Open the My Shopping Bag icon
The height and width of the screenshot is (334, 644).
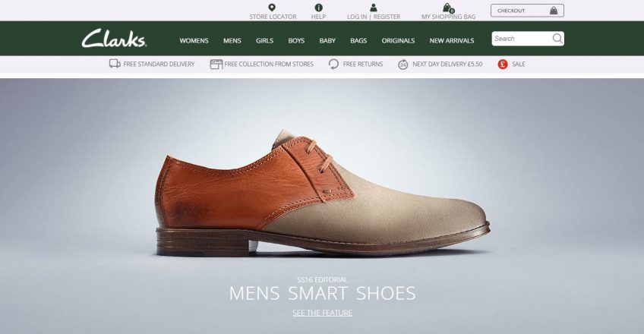tap(447, 8)
